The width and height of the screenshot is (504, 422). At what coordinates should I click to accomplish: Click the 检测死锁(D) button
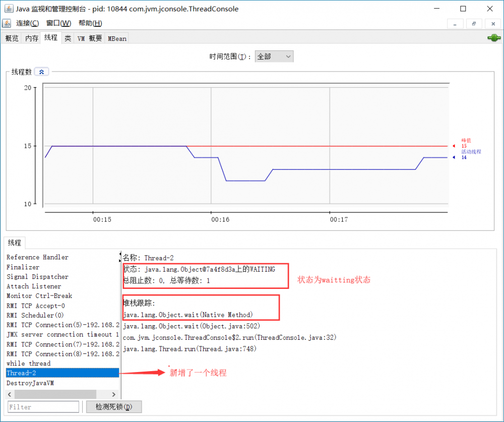point(114,406)
